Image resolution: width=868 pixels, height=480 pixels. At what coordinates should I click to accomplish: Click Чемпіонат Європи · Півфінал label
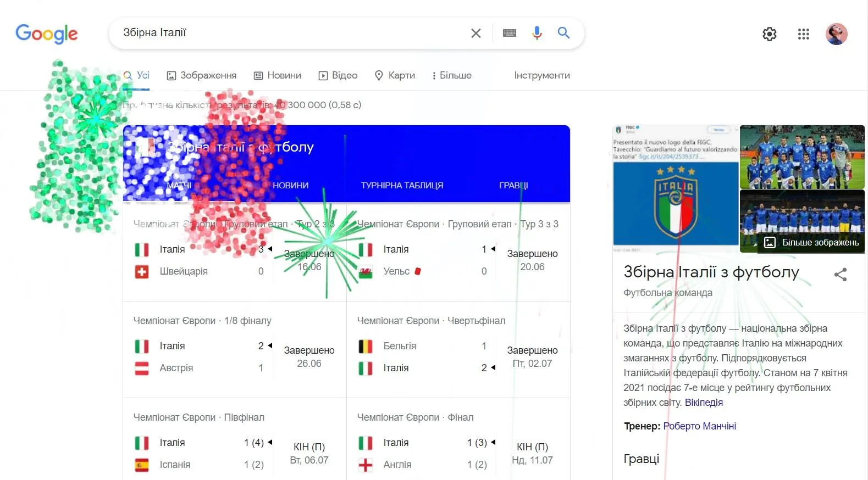click(x=199, y=417)
